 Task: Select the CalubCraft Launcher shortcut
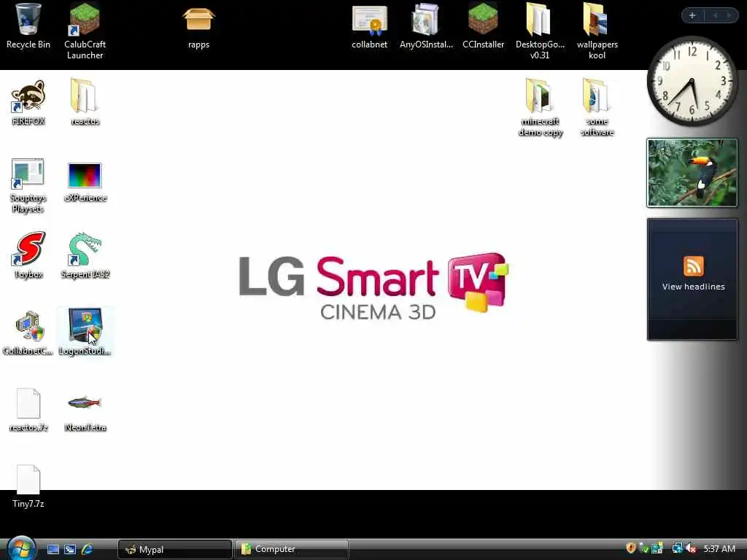tap(85, 31)
